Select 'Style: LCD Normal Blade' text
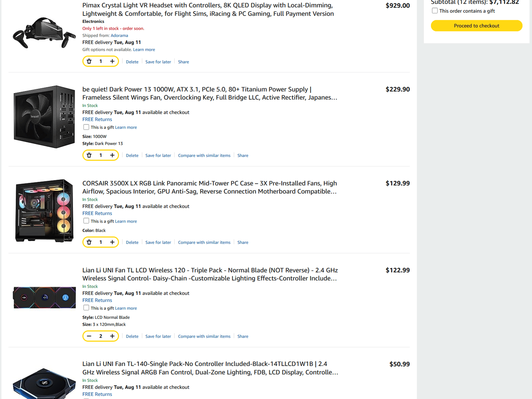 (106, 317)
